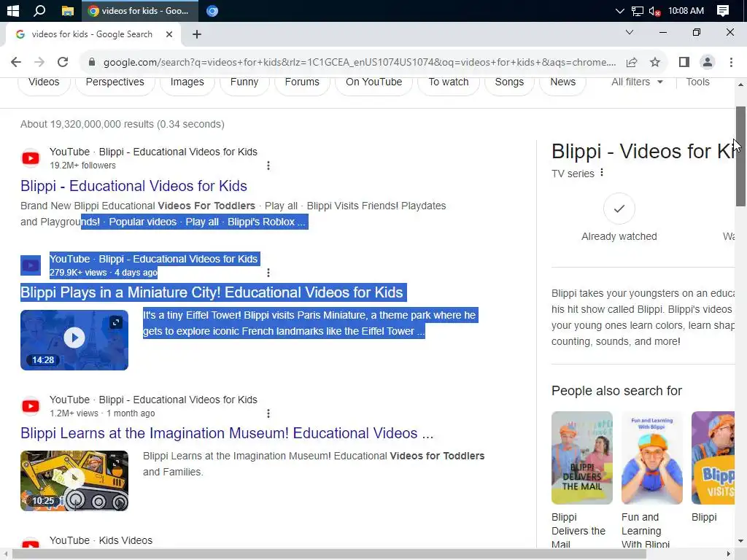Click 'Popular videos' link in first result
Screen dimensions: 747x560
pyautogui.click(x=142, y=222)
